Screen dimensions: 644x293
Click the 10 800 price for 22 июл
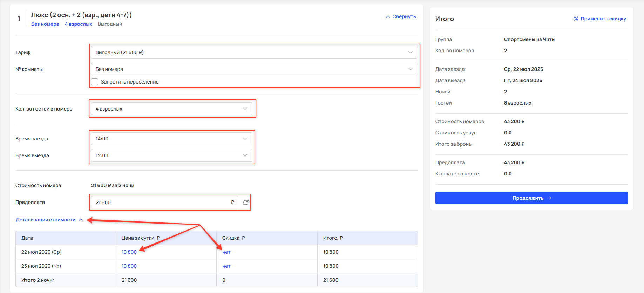pyautogui.click(x=129, y=252)
